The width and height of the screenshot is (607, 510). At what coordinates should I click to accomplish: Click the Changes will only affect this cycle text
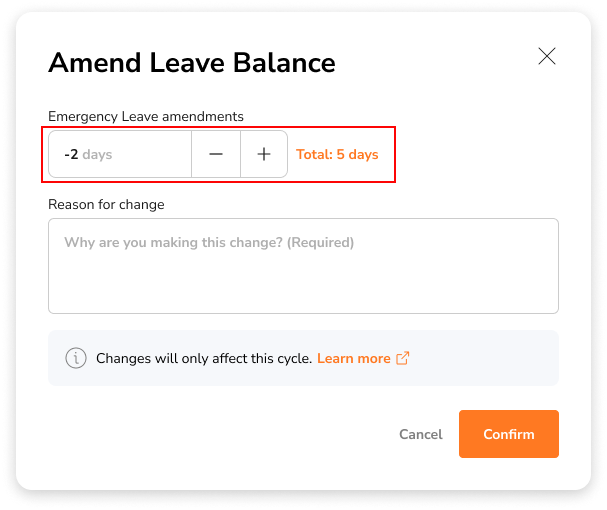204,359
